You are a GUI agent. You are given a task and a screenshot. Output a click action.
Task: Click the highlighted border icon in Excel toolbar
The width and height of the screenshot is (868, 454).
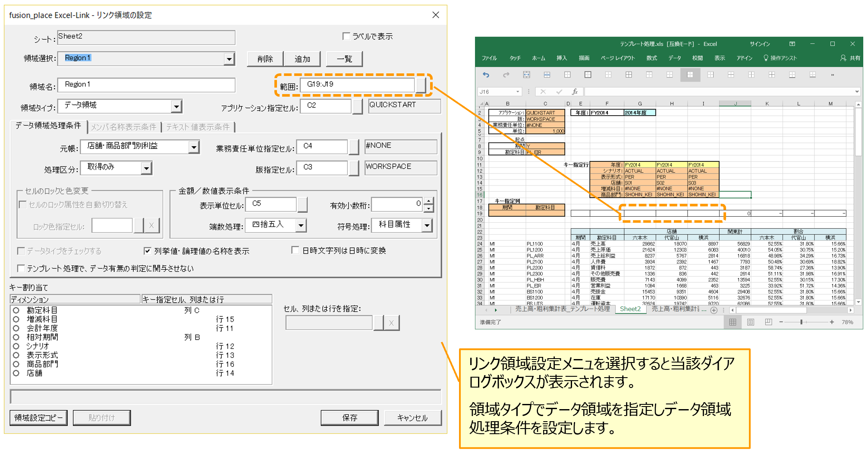pos(690,75)
